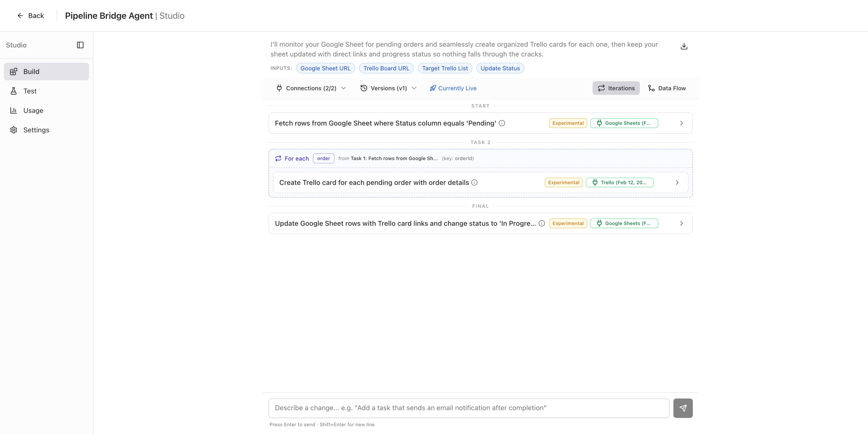Open the Usage analytics panel

[x=33, y=110]
